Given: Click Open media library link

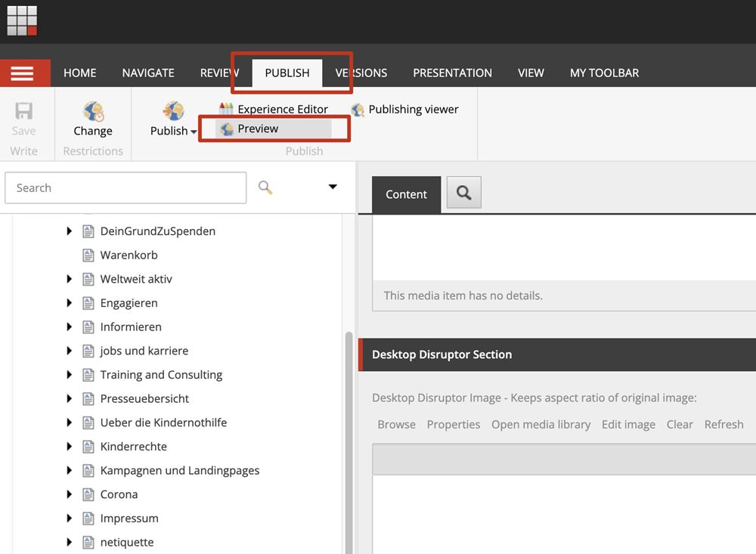Looking at the screenshot, I should [541, 425].
